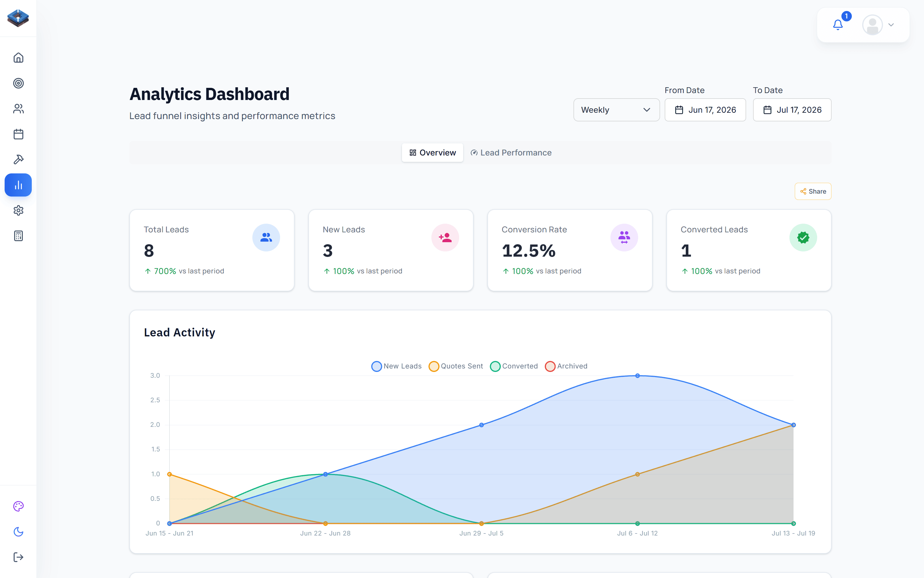Click the 700% vs last period text

coord(184,271)
